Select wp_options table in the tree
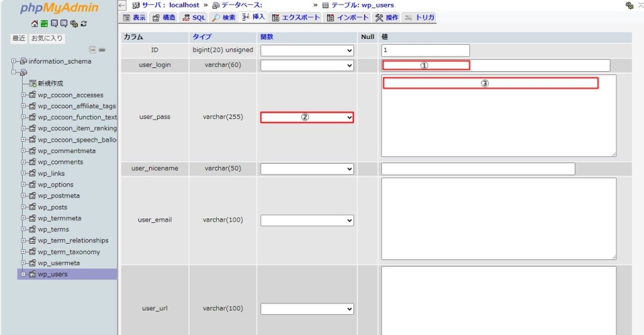644x335 pixels. [x=55, y=185]
